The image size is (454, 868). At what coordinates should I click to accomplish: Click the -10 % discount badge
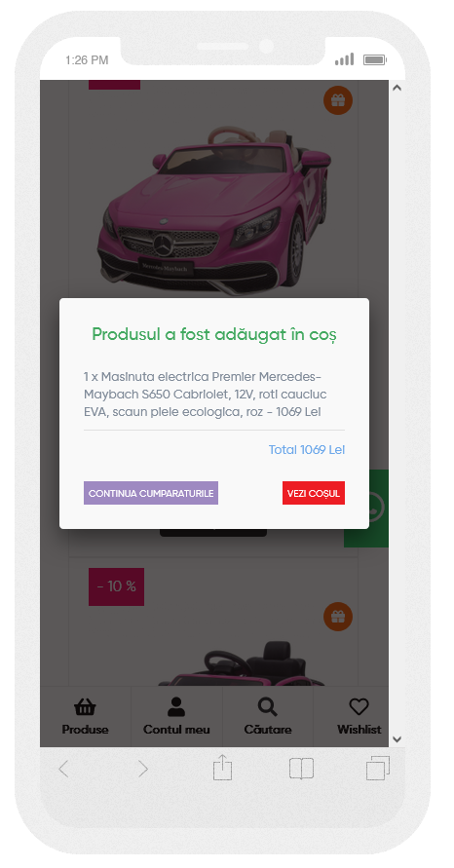click(x=116, y=586)
